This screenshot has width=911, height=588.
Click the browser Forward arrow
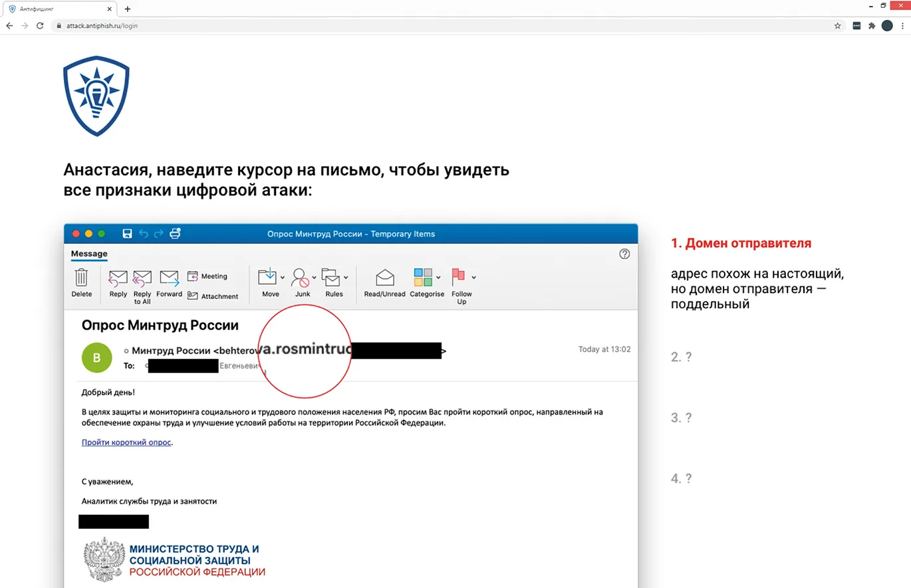coord(25,26)
